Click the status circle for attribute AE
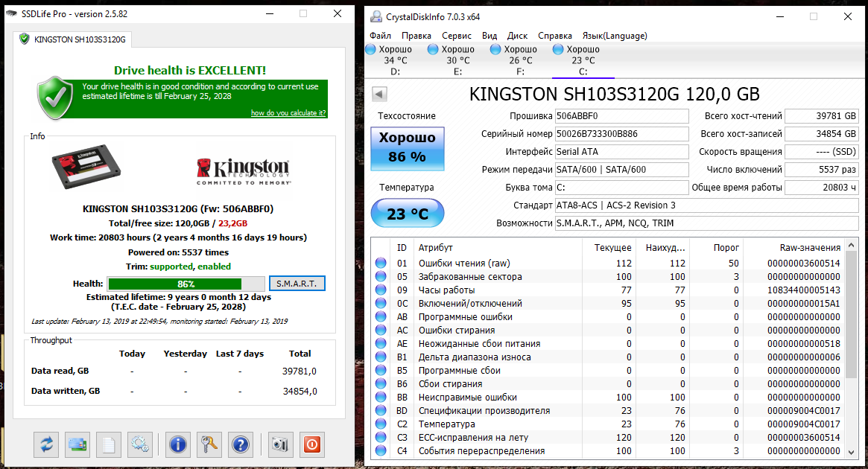 381,343
